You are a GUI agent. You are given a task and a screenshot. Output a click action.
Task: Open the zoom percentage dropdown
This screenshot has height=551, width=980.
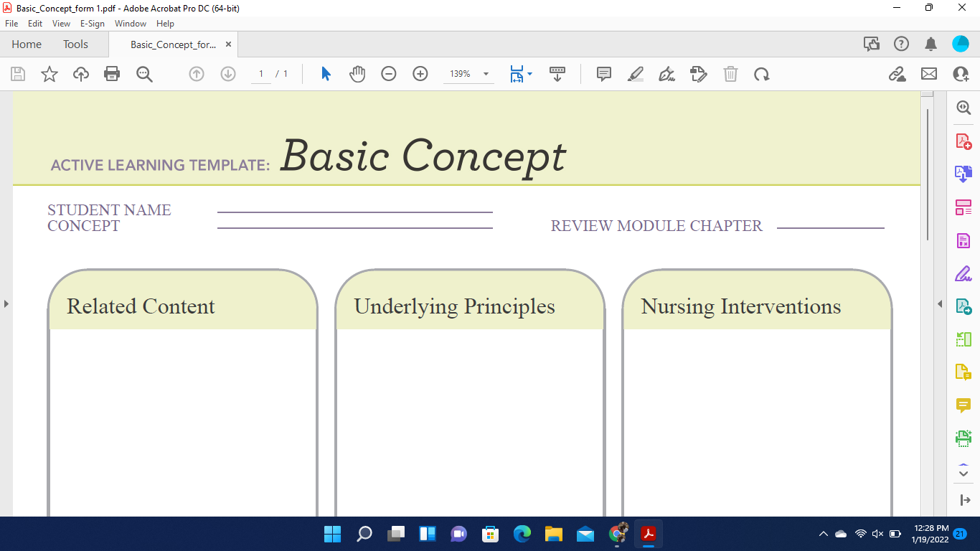(x=486, y=74)
